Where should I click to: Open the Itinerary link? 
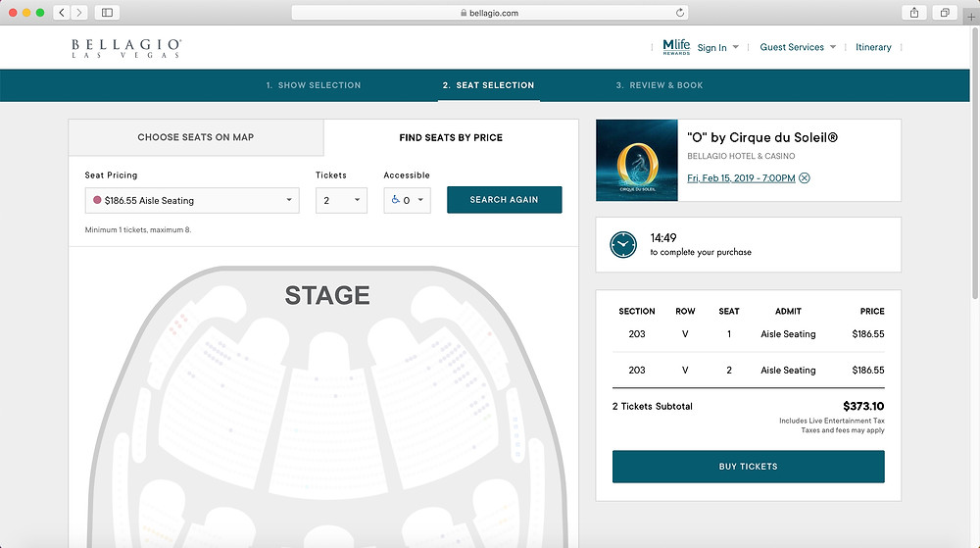873,47
